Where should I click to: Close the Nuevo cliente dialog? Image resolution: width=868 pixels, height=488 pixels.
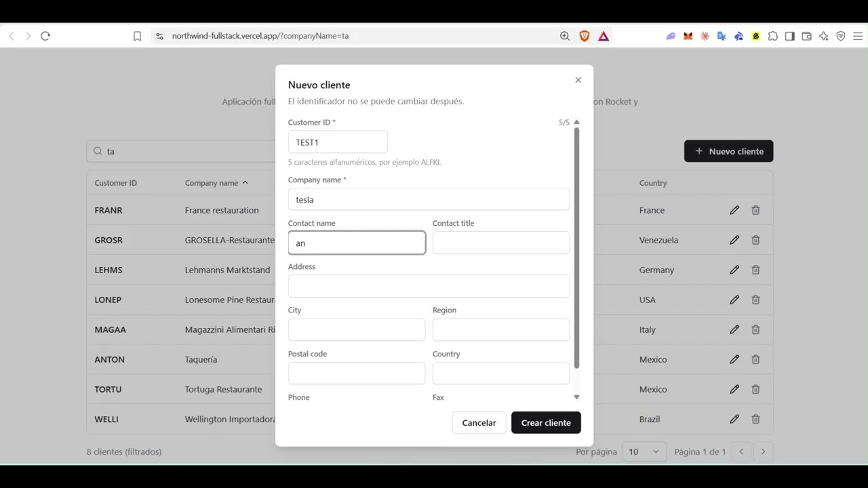(x=578, y=80)
